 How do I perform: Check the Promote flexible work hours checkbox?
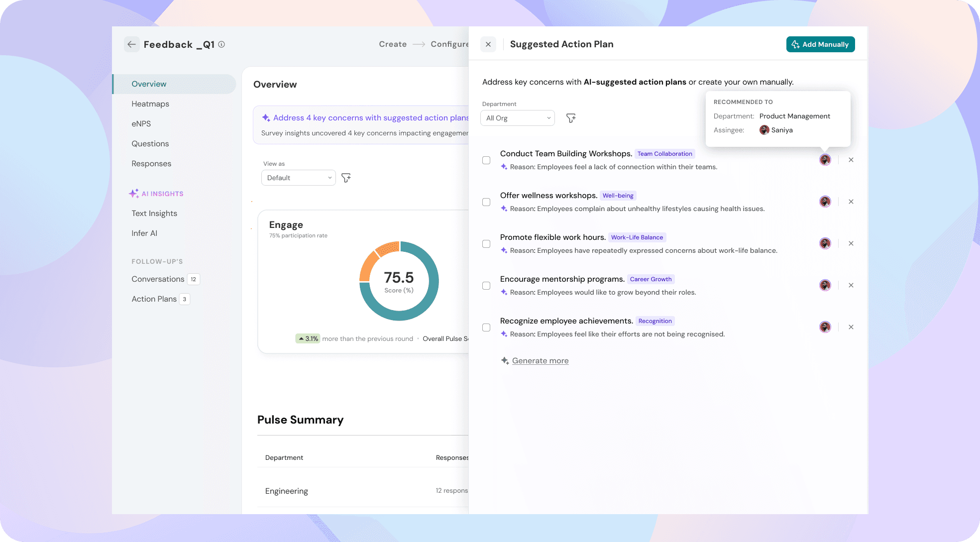pyautogui.click(x=486, y=244)
